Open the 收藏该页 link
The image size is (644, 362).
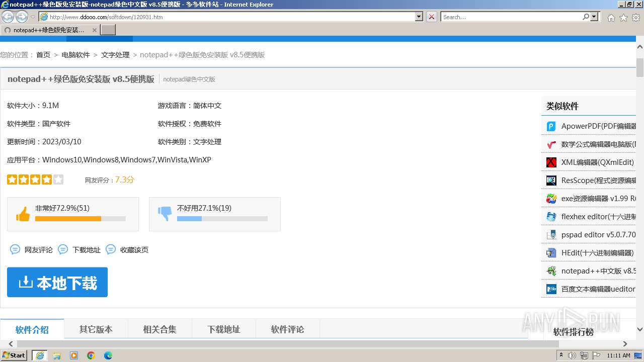tap(134, 250)
